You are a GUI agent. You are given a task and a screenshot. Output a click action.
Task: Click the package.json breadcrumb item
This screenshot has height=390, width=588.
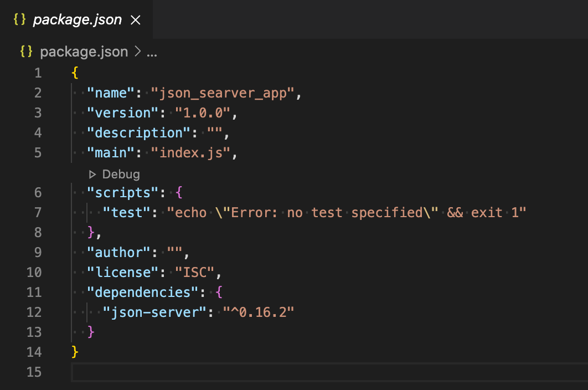pyautogui.click(x=84, y=52)
